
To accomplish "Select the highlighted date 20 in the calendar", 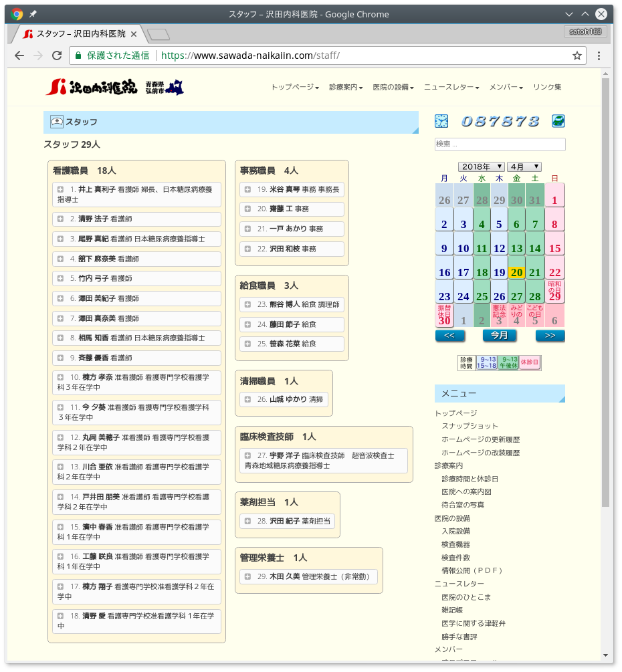I will click(516, 268).
